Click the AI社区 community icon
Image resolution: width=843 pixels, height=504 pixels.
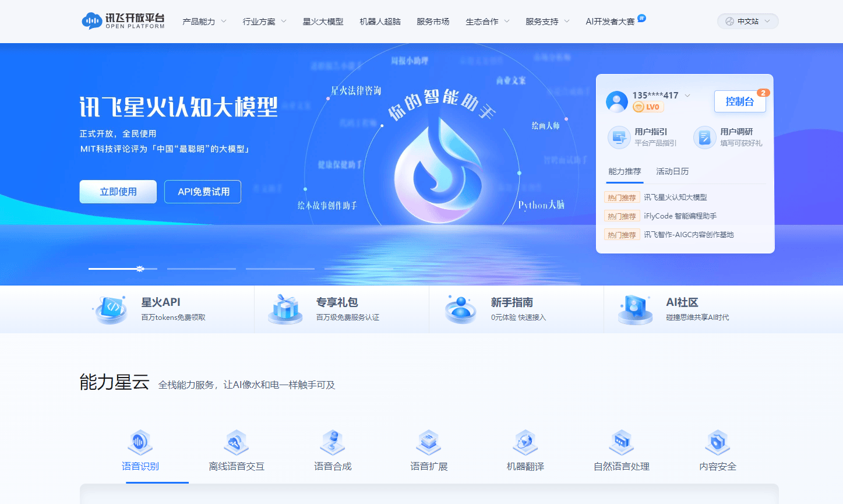click(635, 309)
